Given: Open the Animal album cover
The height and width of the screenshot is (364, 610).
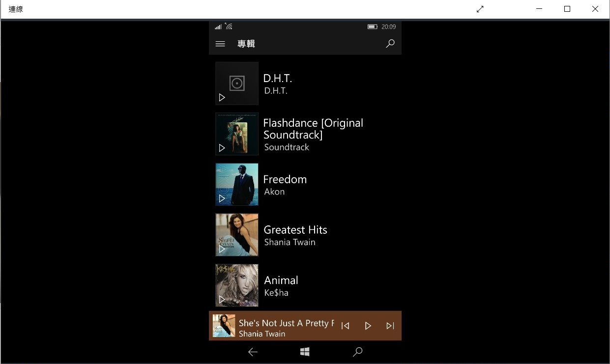Looking at the screenshot, I should click(x=237, y=285).
